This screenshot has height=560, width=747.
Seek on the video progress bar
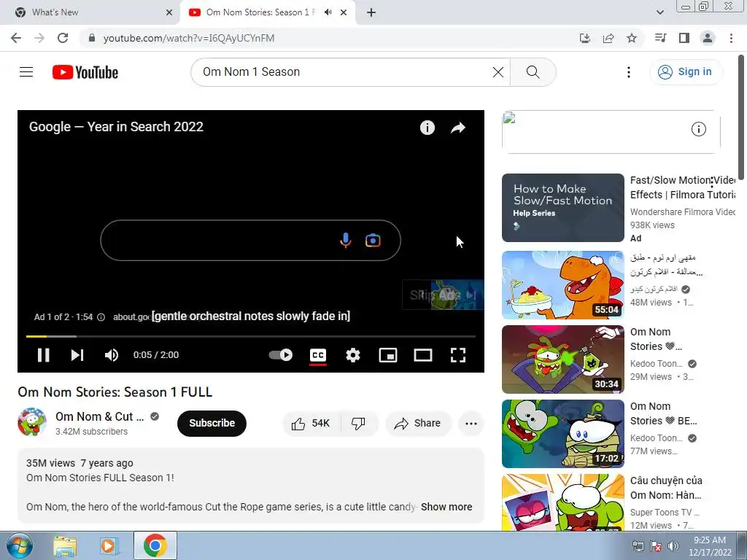pyautogui.click(x=251, y=336)
